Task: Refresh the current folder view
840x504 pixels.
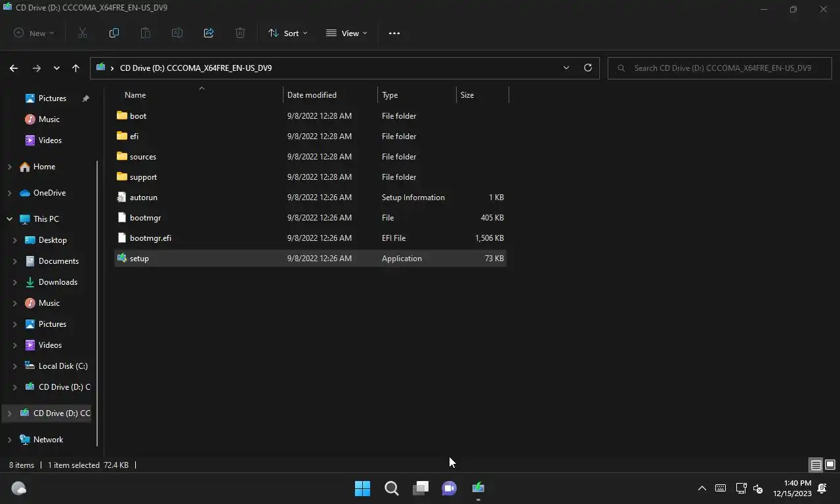Action: [x=588, y=68]
